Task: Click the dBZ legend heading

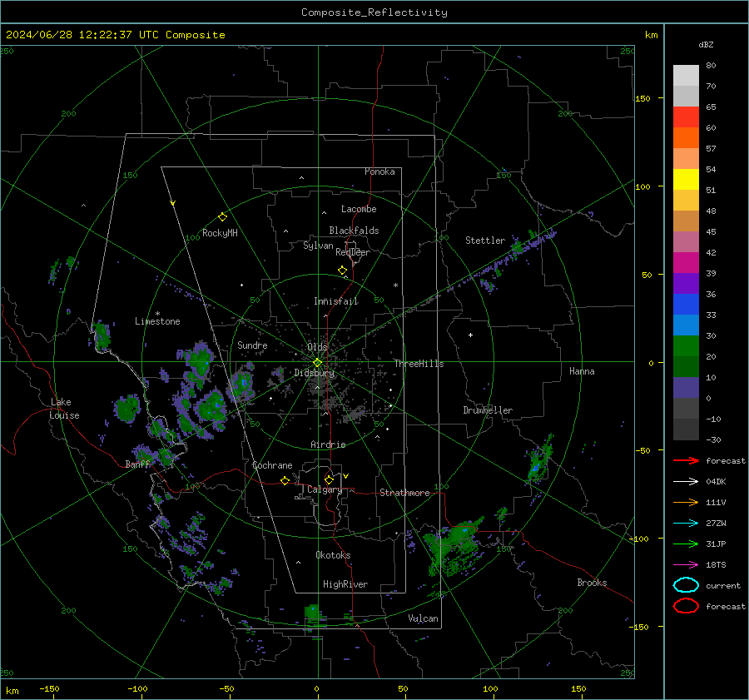Action: [x=706, y=44]
